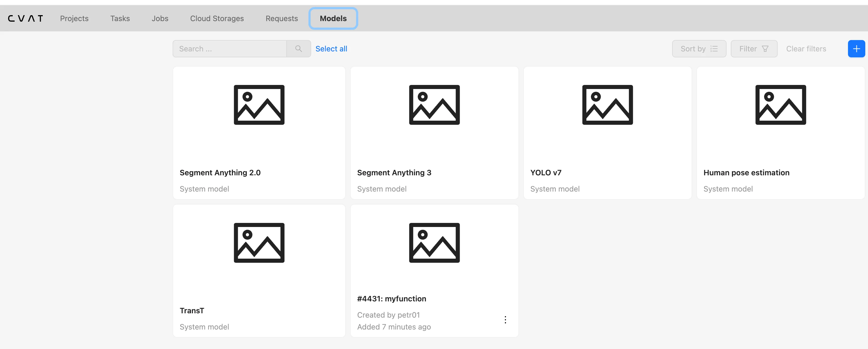Click the search magnifier icon

(298, 49)
